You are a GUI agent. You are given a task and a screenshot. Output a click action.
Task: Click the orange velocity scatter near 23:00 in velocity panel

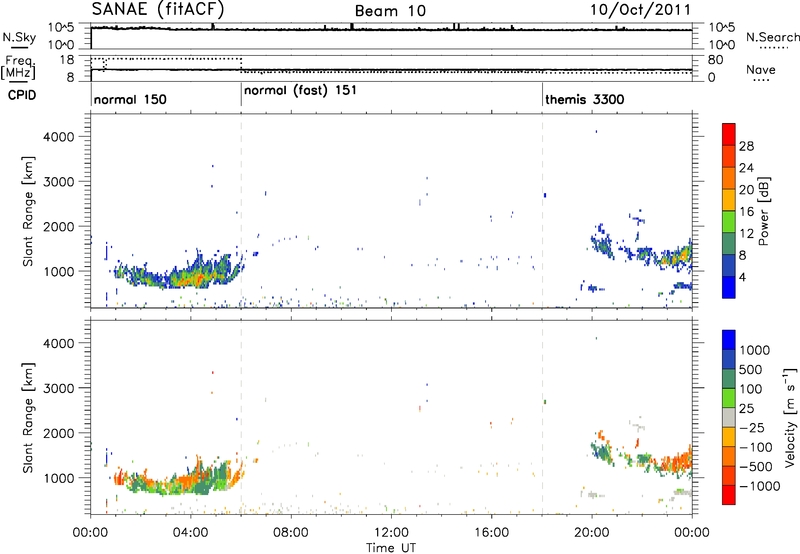point(674,463)
